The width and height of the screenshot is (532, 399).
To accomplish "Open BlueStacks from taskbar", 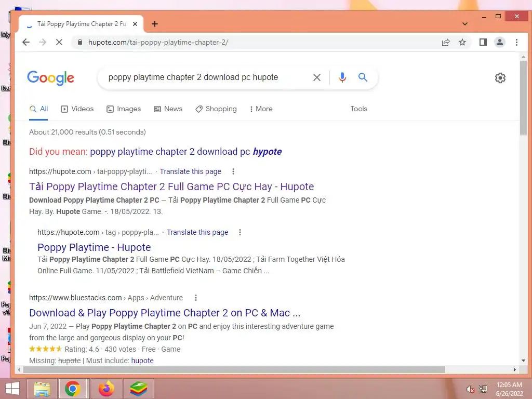I will click(x=138, y=389).
